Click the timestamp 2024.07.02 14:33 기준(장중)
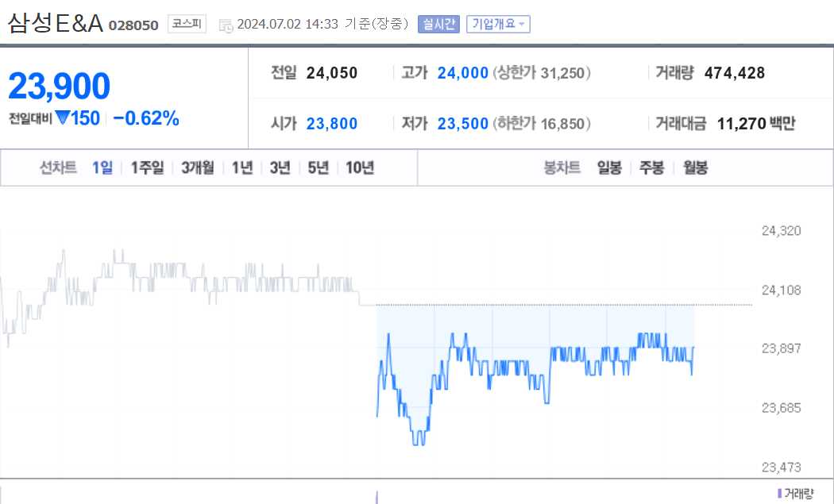This screenshot has width=834, height=504. (322, 24)
